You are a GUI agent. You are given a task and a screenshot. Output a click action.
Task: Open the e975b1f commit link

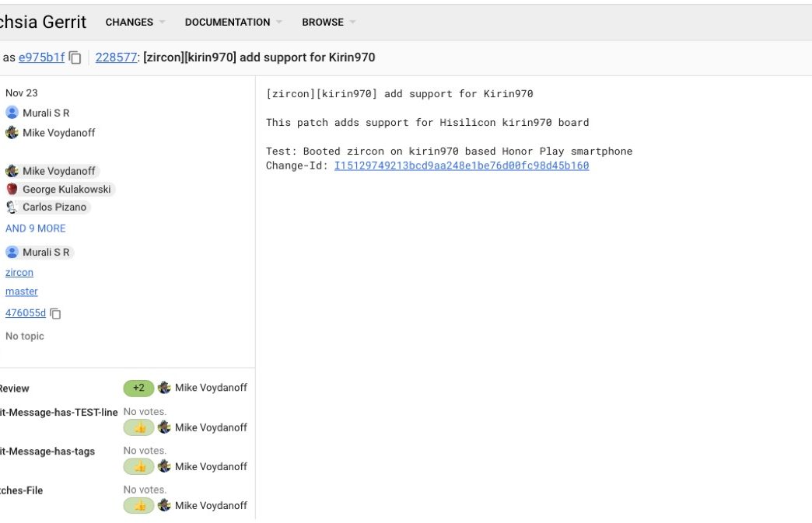tap(42, 58)
